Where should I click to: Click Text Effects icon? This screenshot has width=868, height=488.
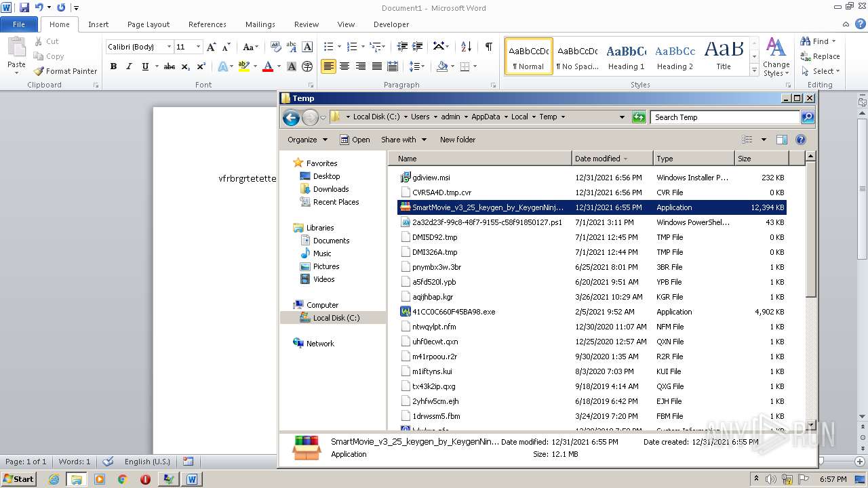tap(222, 66)
